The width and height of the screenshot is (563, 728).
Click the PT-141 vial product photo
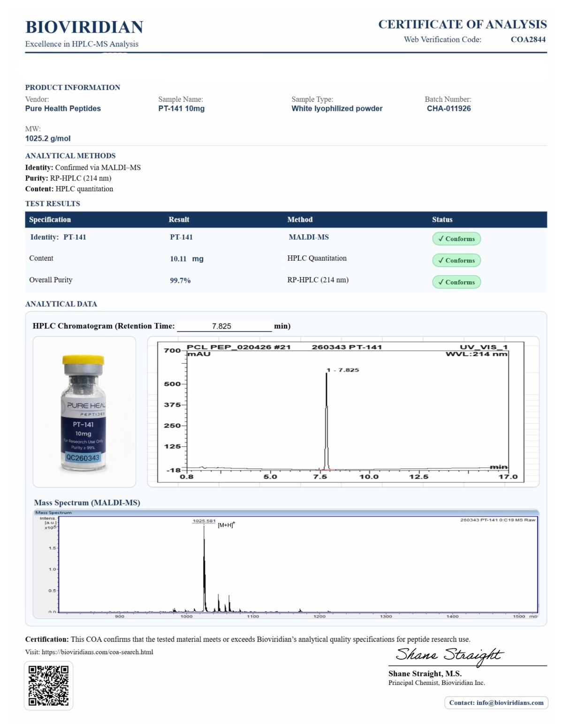click(84, 412)
